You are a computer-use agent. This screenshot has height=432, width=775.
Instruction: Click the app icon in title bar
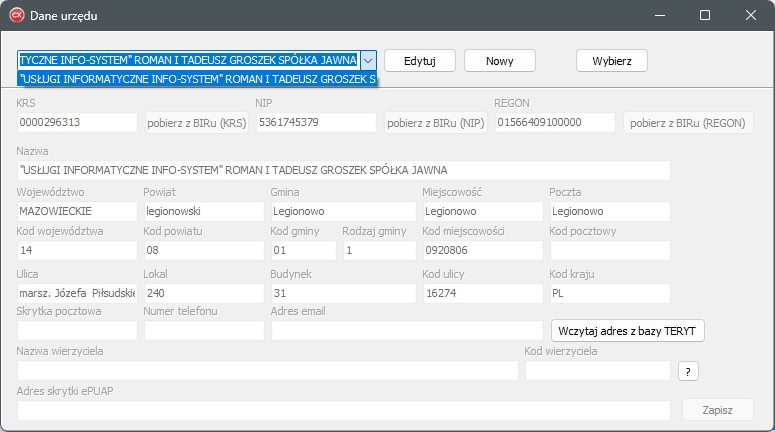(x=17, y=16)
